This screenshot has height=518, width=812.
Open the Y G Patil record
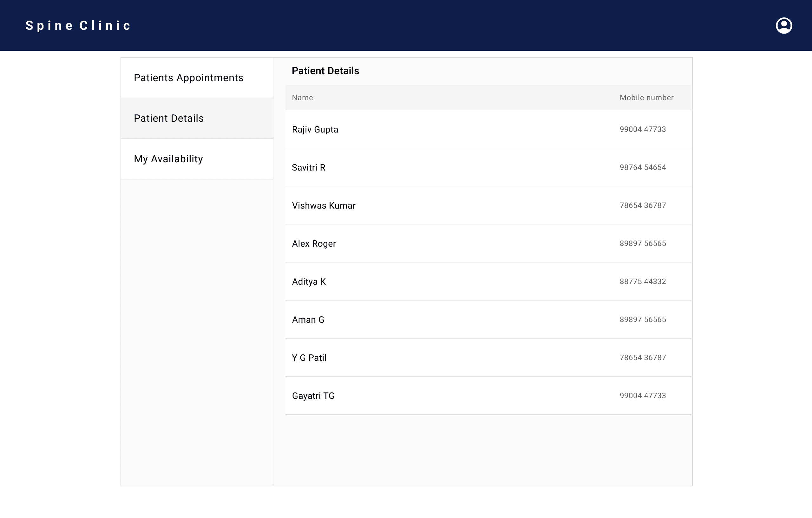309,358
